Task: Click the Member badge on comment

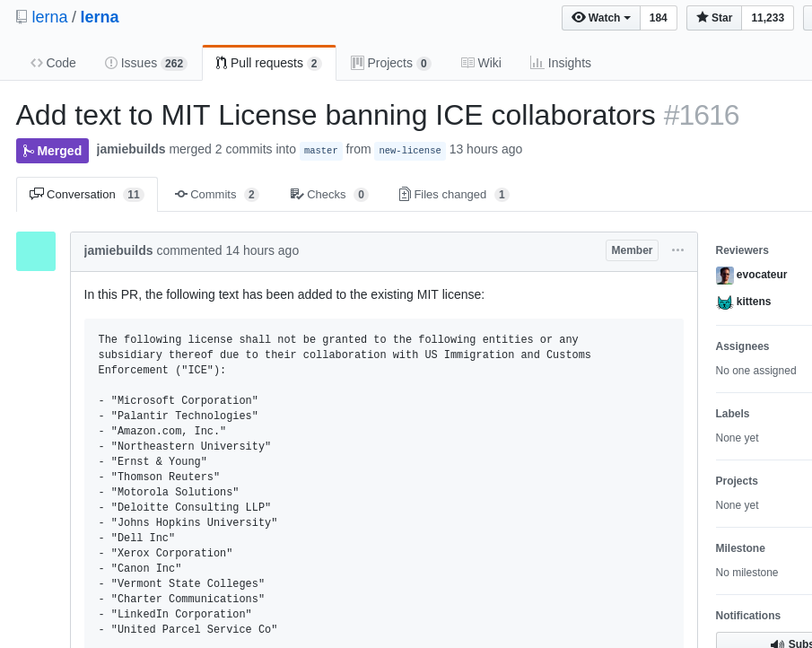Action: (x=632, y=250)
